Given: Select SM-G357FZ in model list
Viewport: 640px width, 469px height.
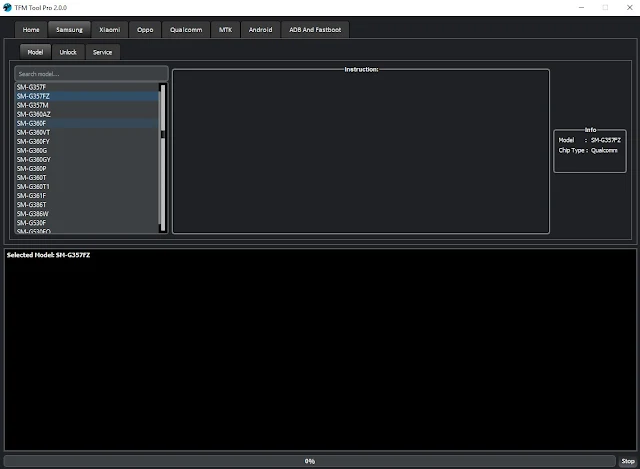Looking at the screenshot, I should click(x=87, y=96).
